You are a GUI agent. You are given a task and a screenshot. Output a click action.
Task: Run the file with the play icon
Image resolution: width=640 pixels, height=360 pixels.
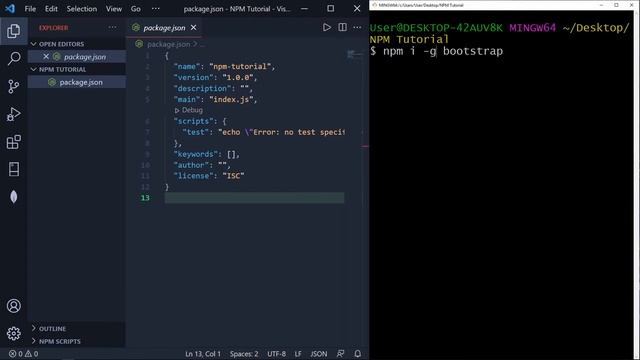327,27
